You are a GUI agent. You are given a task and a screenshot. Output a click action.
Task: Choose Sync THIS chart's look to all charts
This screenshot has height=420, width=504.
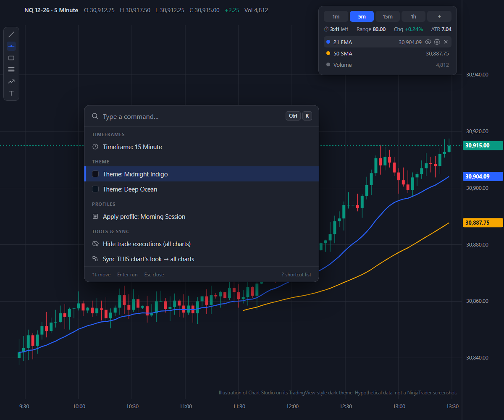[x=202, y=259]
